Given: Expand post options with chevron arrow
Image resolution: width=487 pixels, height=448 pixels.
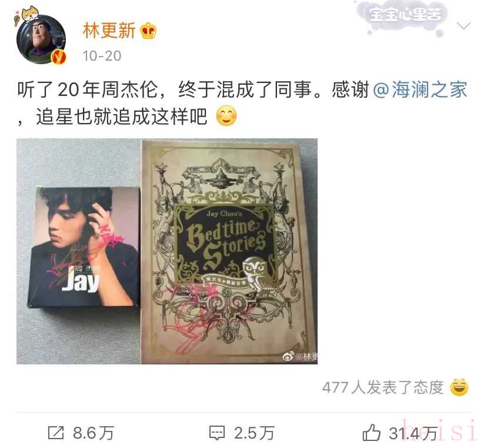Looking at the screenshot, I should point(463,26).
